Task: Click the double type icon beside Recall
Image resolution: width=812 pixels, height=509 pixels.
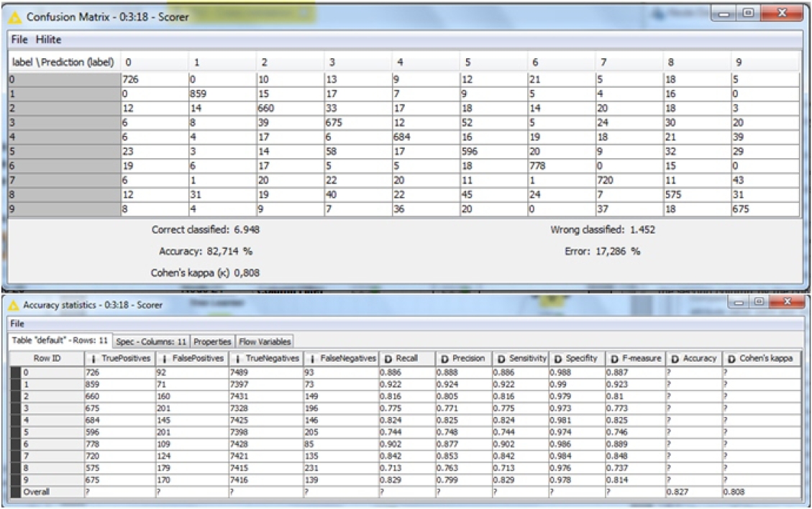Action: (x=386, y=358)
